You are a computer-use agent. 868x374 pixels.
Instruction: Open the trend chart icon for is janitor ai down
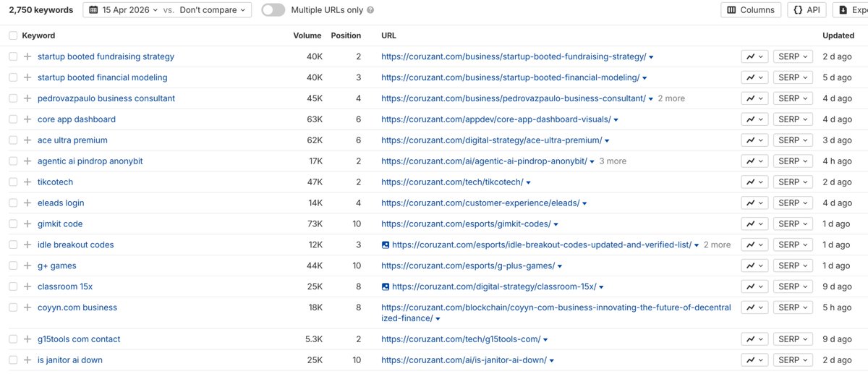(x=754, y=360)
